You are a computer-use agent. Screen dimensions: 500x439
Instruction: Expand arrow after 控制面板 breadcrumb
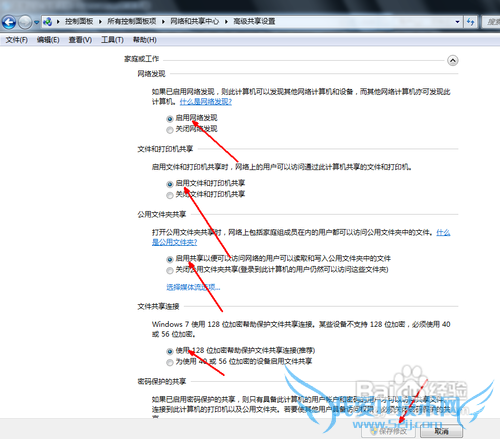100,22
